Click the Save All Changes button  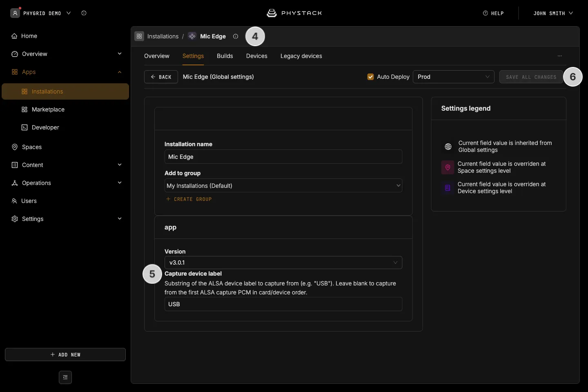tap(531, 77)
